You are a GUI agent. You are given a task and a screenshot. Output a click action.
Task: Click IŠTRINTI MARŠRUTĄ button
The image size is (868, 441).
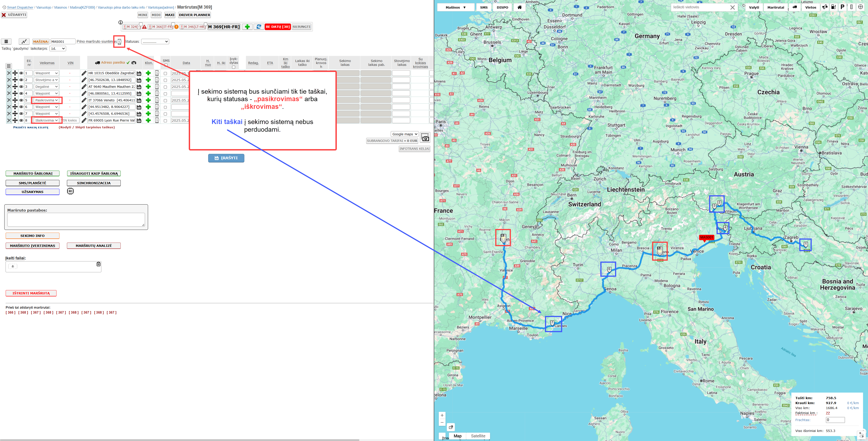point(31,293)
